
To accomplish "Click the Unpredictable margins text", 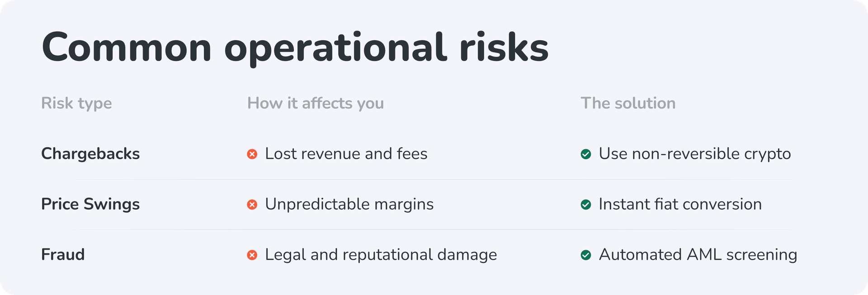I will (349, 204).
